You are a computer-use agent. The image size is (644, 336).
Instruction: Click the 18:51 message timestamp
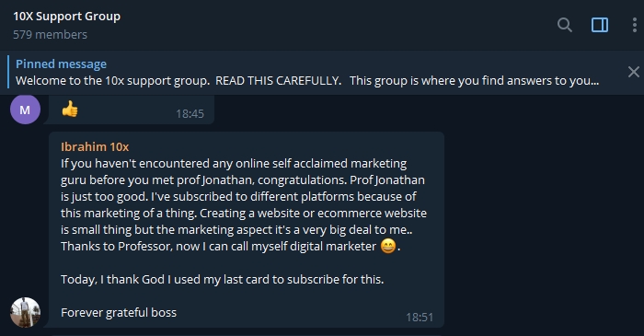[x=420, y=317]
